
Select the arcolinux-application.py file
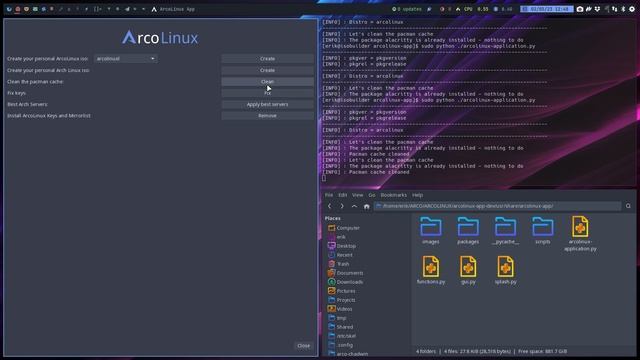coord(580,233)
